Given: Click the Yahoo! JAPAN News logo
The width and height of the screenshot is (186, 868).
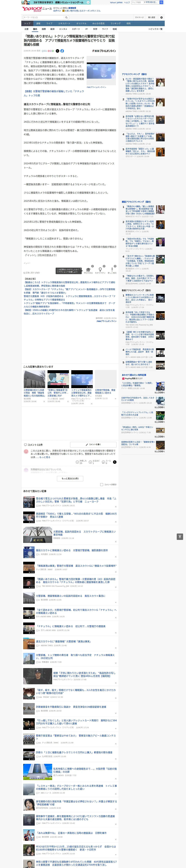Looking at the screenshot, I should point(37,9).
